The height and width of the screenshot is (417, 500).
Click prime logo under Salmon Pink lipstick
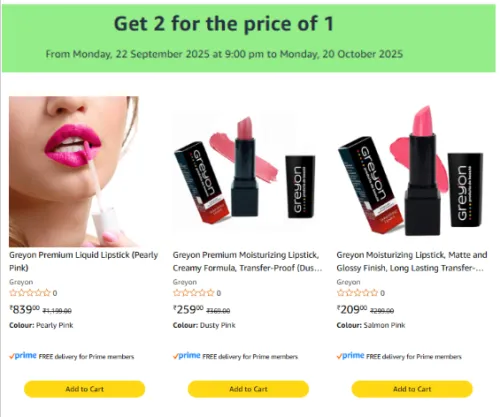pos(350,356)
